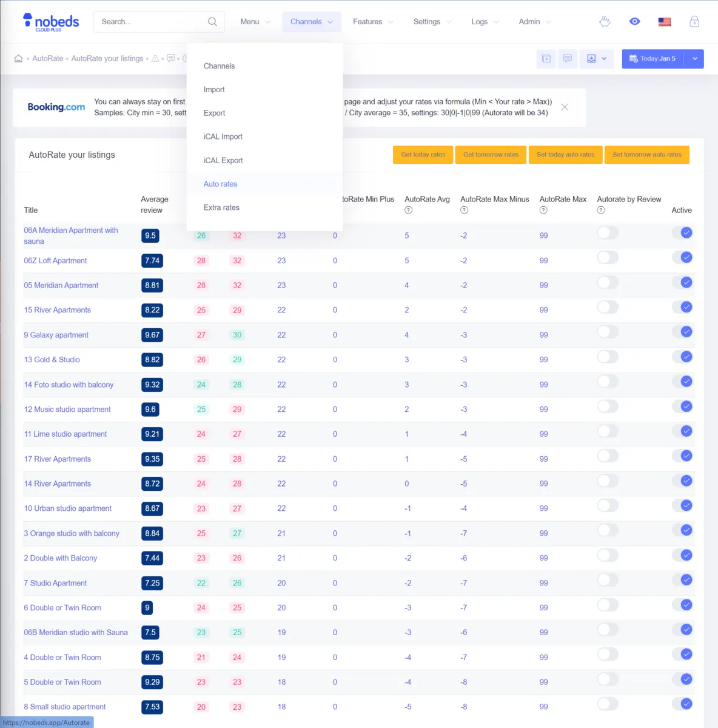Viewport: 718px width, 728px height.
Task: Close the Booking.com info banner
Action: click(565, 107)
